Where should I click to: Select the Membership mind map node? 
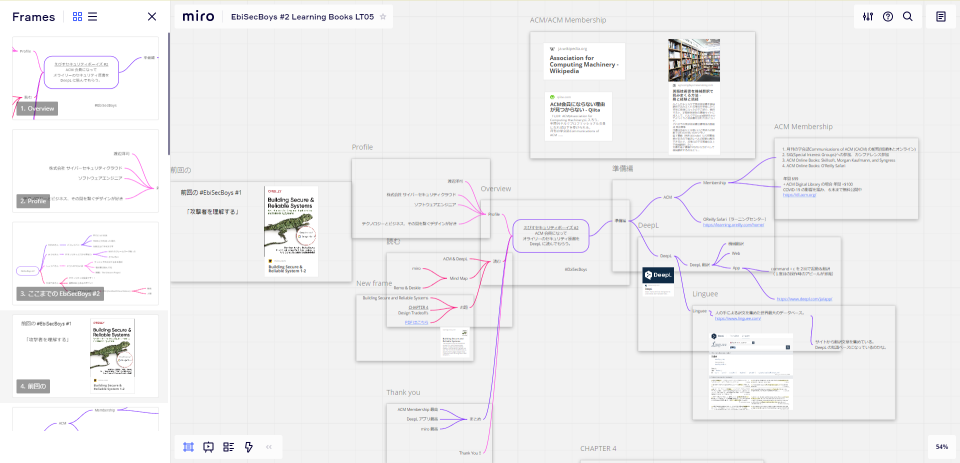[714, 183]
